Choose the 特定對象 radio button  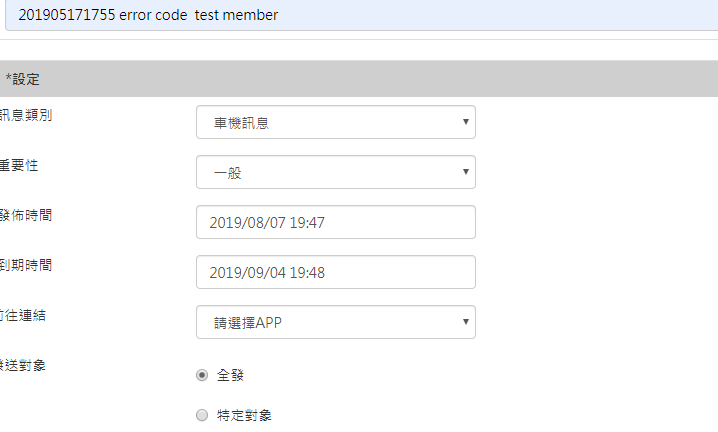click(x=203, y=414)
